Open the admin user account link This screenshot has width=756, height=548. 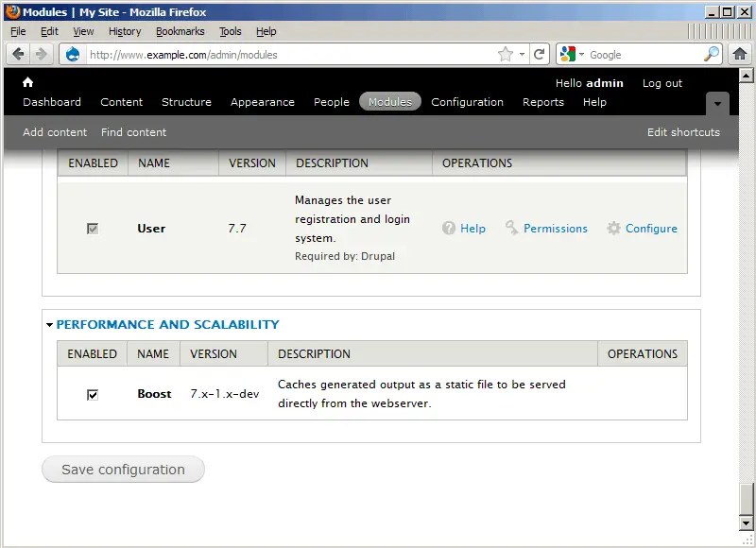605,83
